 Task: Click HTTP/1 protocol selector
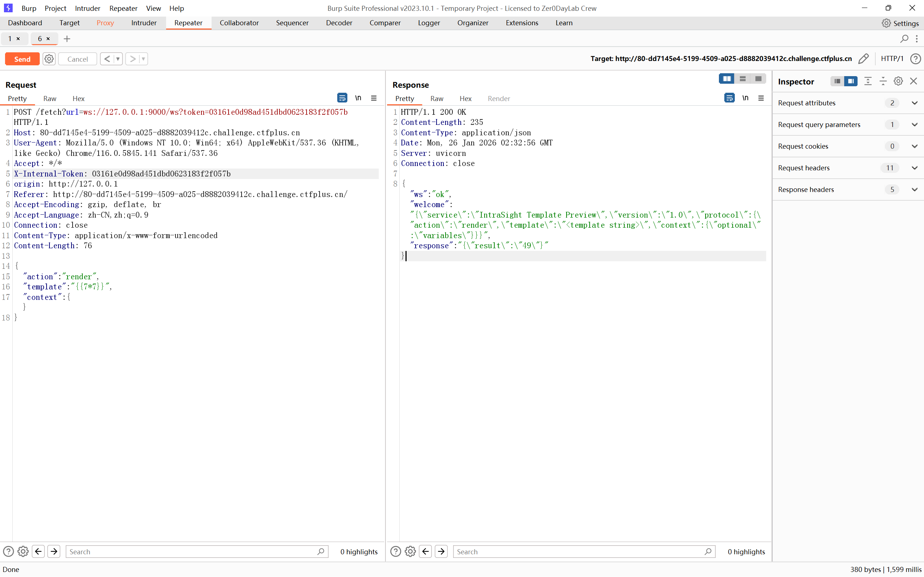click(x=892, y=58)
